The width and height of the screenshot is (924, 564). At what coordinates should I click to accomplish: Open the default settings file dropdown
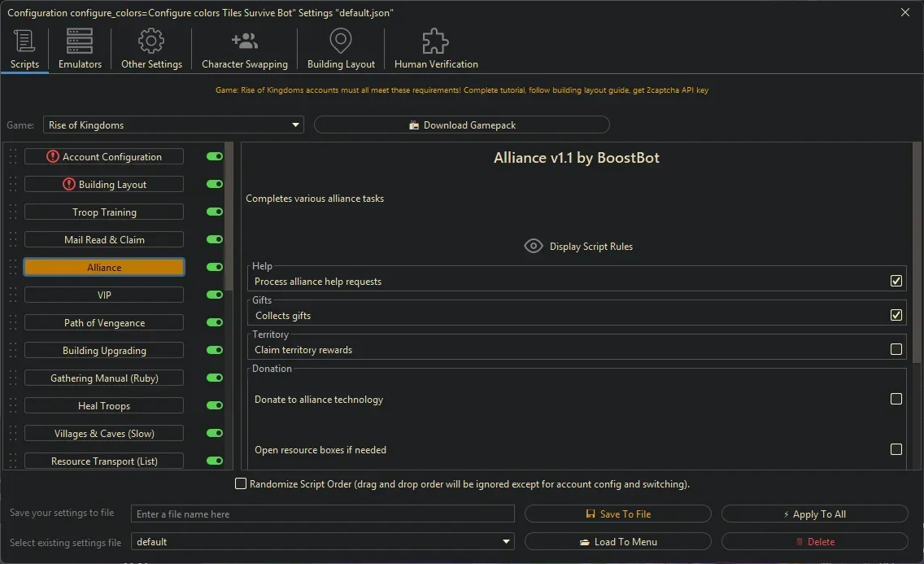[x=506, y=541]
